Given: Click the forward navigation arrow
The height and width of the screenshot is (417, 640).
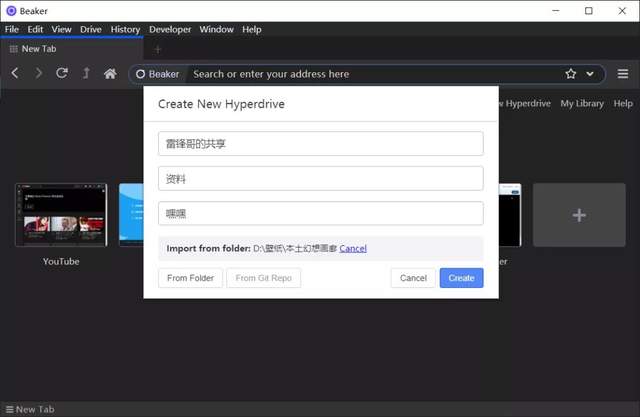Looking at the screenshot, I should tap(39, 73).
